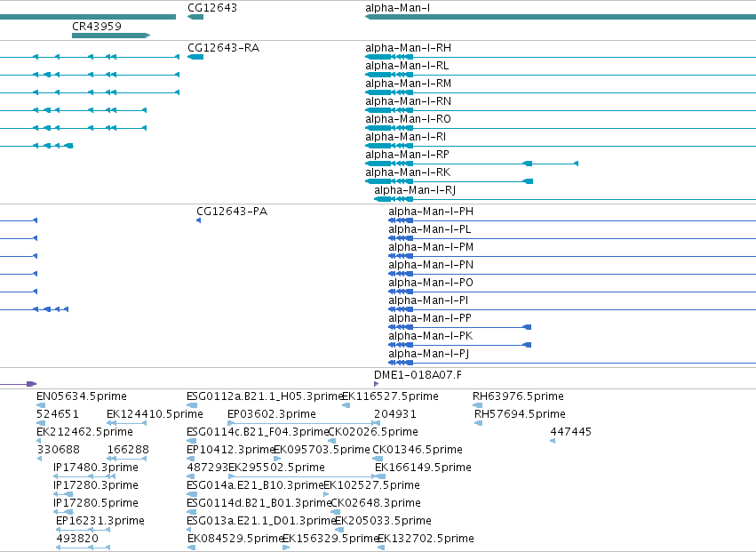Image resolution: width=756 pixels, height=552 pixels.
Task: Click the 493820 EST label
Action: 77,539
